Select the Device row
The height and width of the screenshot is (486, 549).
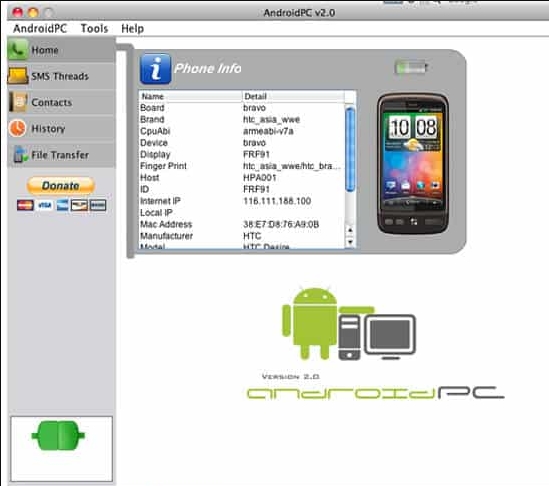coord(242,143)
